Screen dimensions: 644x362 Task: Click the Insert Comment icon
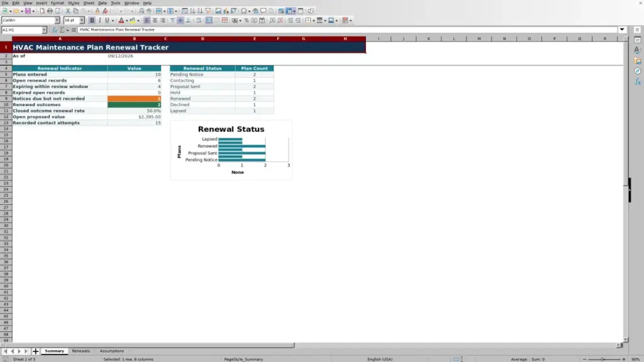click(264, 11)
